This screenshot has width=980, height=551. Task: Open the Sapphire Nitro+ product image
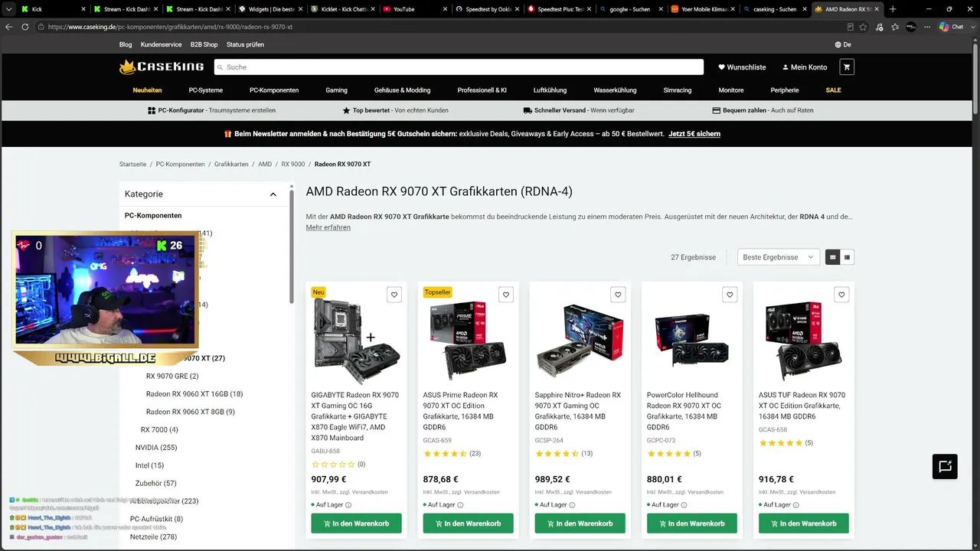pos(580,342)
